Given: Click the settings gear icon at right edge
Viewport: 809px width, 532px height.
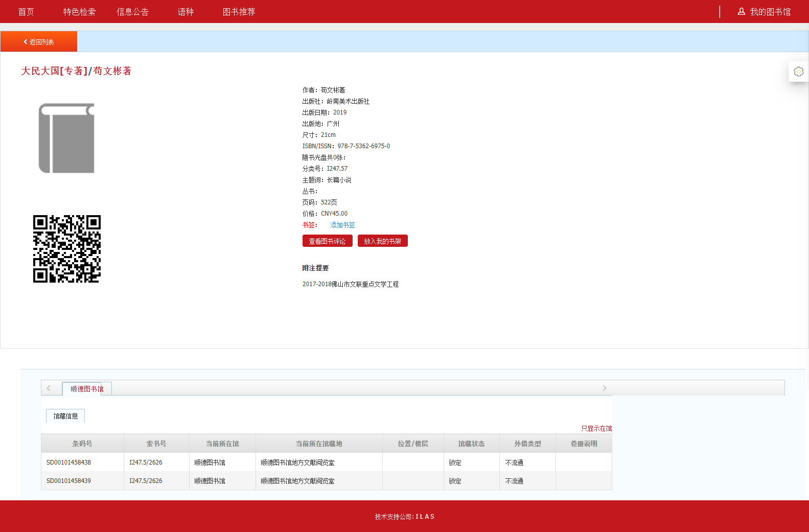Looking at the screenshot, I should pos(798,72).
